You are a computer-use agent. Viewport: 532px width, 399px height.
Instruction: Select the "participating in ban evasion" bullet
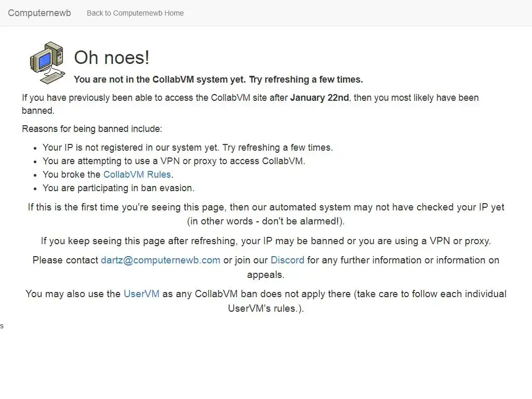coord(118,188)
